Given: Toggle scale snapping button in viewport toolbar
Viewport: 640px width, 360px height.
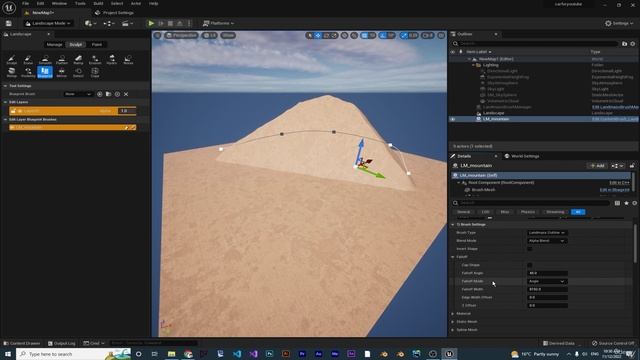Looking at the screenshot, I should pos(404,36).
